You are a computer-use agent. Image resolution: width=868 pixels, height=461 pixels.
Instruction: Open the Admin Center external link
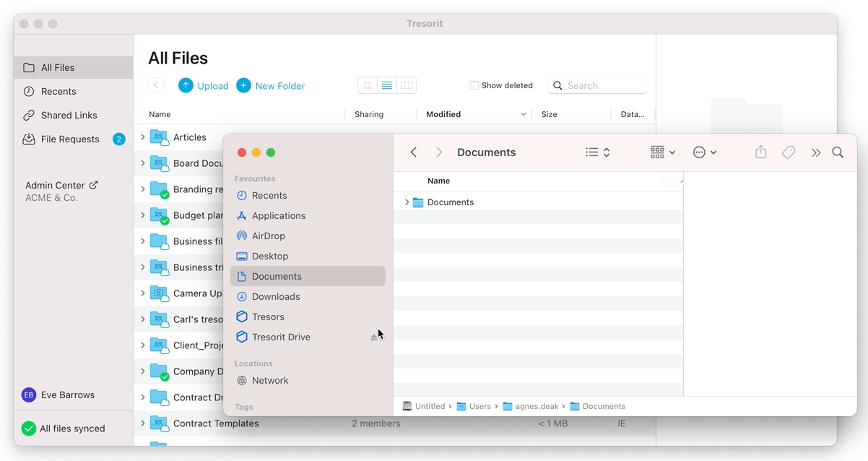coord(61,185)
